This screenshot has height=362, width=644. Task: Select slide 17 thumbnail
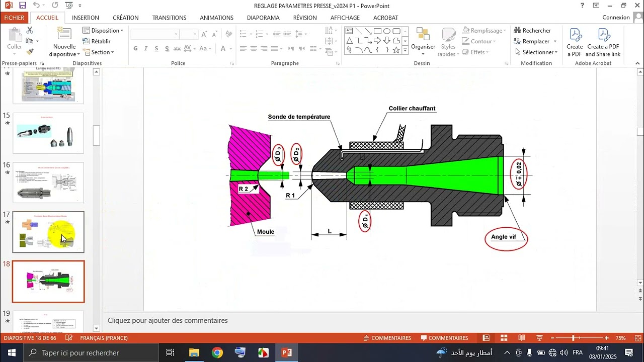48,232
